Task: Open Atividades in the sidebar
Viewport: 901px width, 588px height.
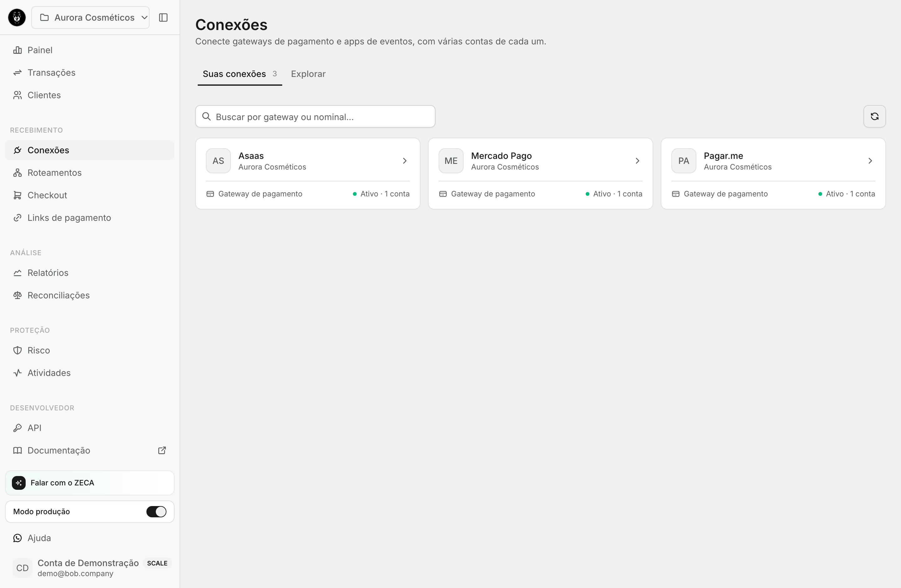Action: [x=90, y=373]
